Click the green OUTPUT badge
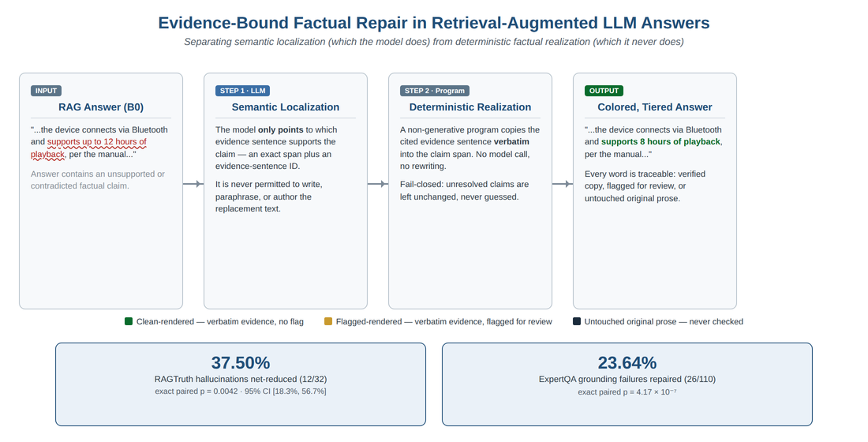The height and width of the screenshot is (442, 868). click(604, 91)
